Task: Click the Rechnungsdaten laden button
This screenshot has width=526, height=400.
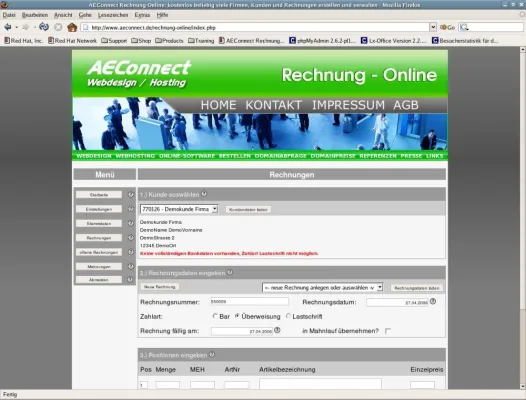Action: point(417,288)
